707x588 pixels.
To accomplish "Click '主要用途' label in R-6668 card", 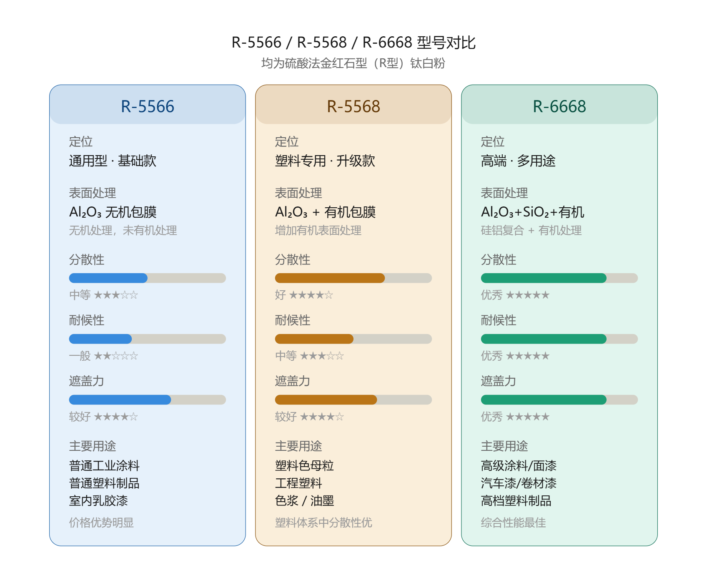I will coord(504,446).
